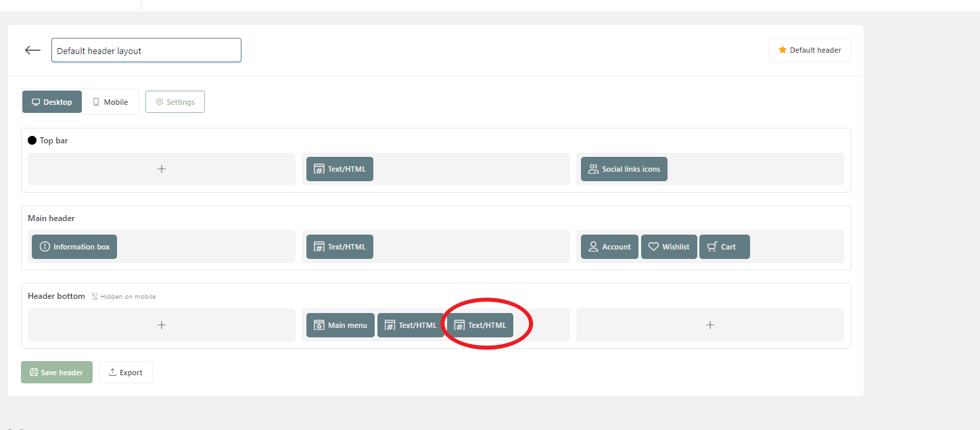Click the Save header button
The width and height of the screenshot is (980, 430).
(57, 372)
